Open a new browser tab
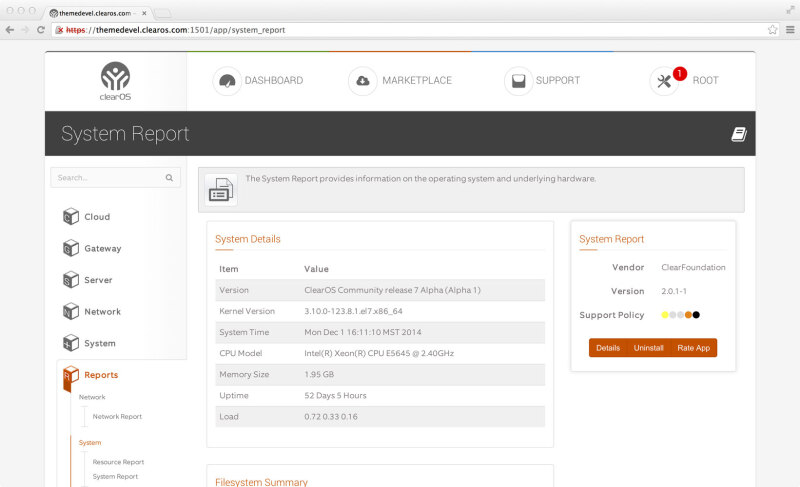Image resolution: width=800 pixels, height=487 pixels. point(163,13)
